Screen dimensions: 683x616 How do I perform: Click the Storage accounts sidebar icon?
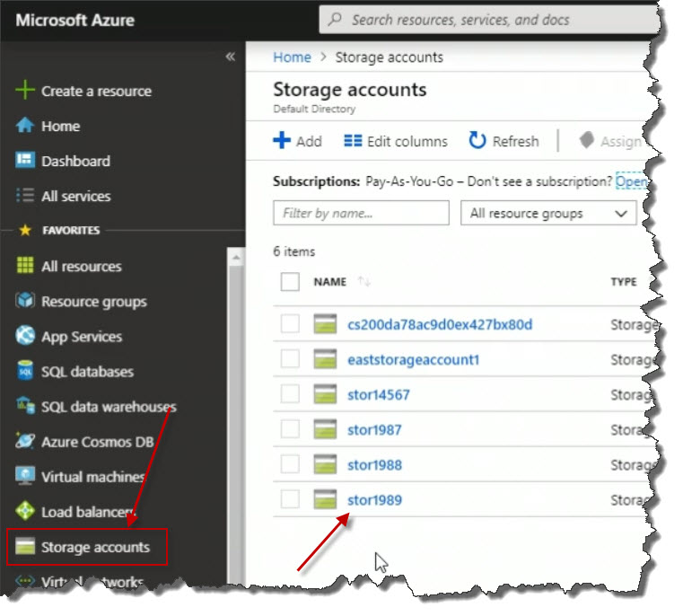click(25, 546)
